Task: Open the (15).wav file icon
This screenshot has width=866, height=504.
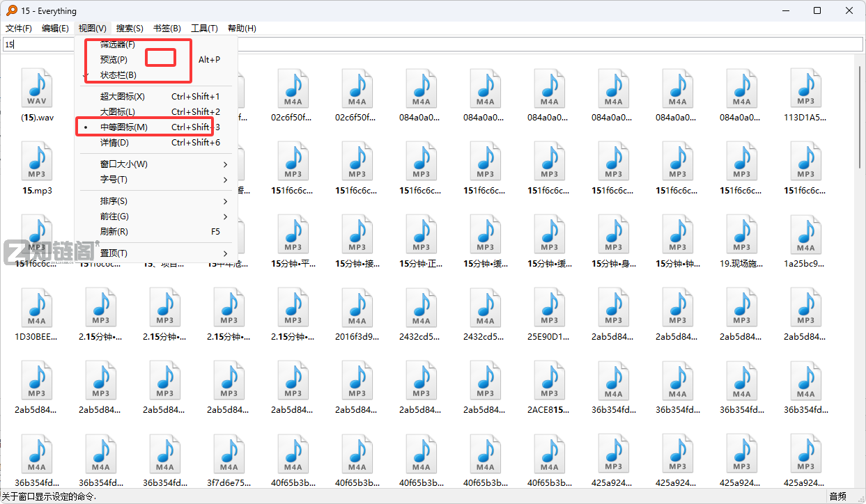Action: [37, 88]
